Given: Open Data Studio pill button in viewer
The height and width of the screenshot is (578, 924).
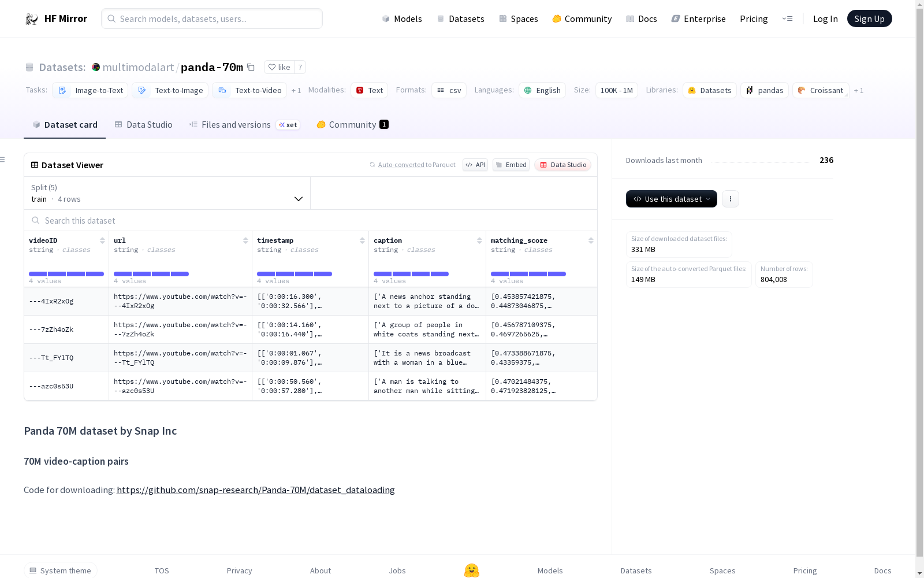Looking at the screenshot, I should click(x=563, y=165).
